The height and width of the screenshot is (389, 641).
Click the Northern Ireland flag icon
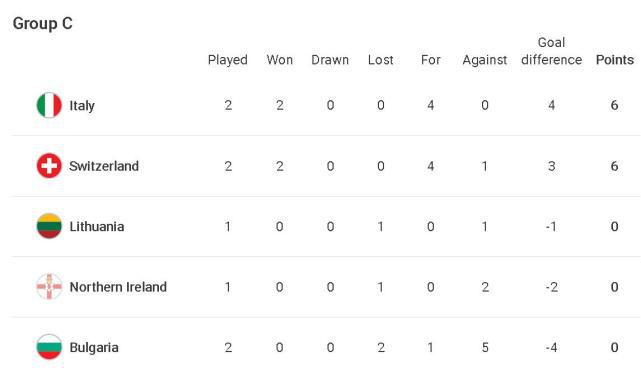49,286
